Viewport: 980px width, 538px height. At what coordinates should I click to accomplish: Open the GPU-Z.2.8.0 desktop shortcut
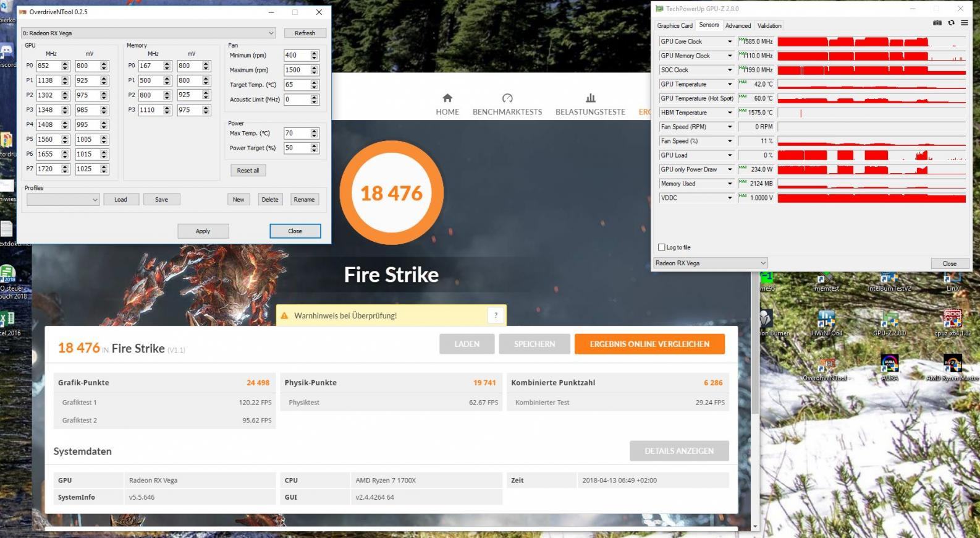click(889, 323)
